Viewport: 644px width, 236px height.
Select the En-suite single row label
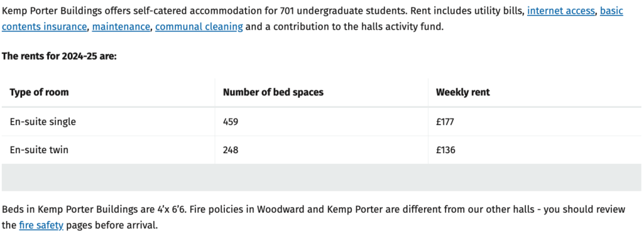click(43, 122)
